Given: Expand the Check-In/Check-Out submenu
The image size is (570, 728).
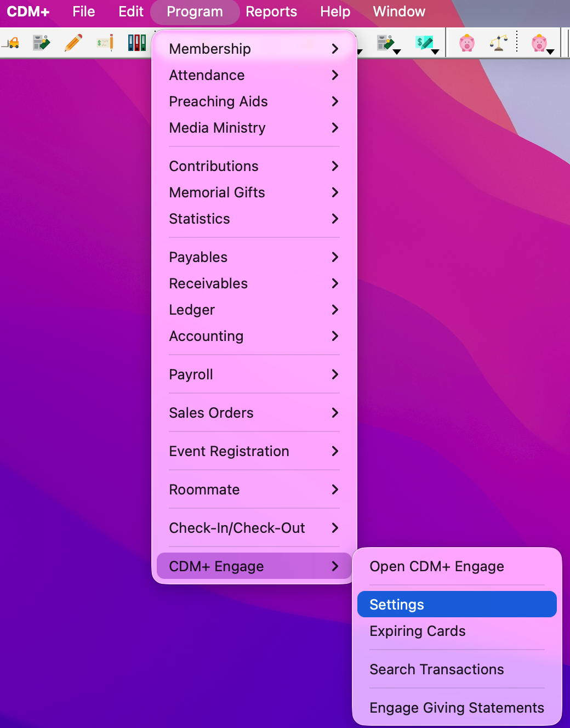Looking at the screenshot, I should 254,528.
